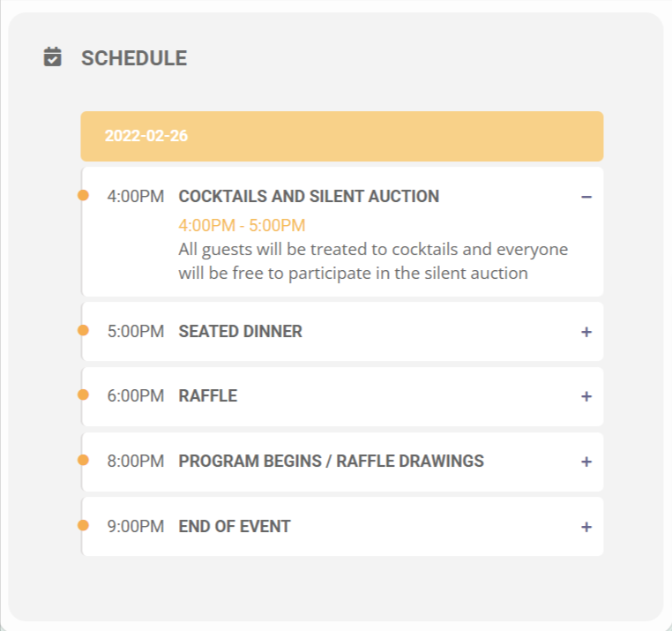Click Program Begins / Raffle Drawings title

coord(331,462)
